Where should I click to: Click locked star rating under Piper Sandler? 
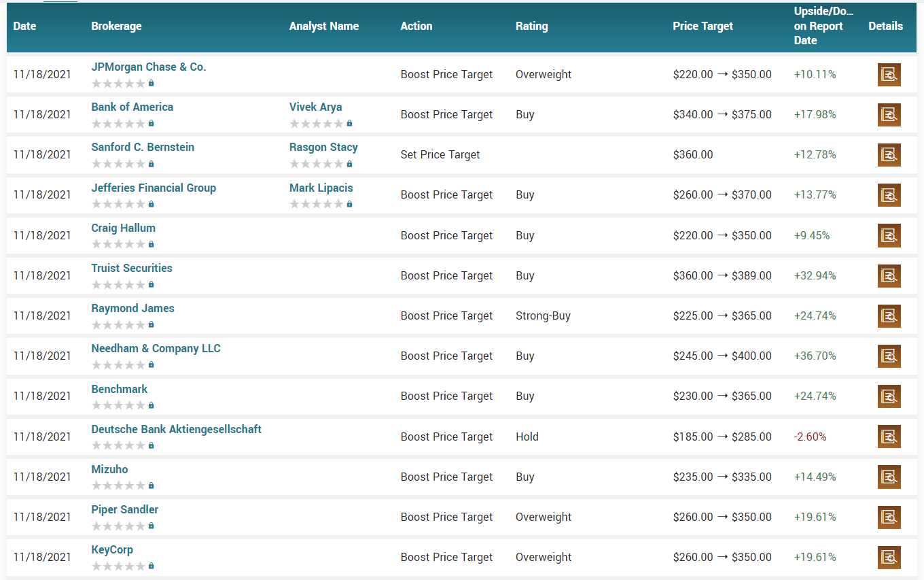pos(123,526)
